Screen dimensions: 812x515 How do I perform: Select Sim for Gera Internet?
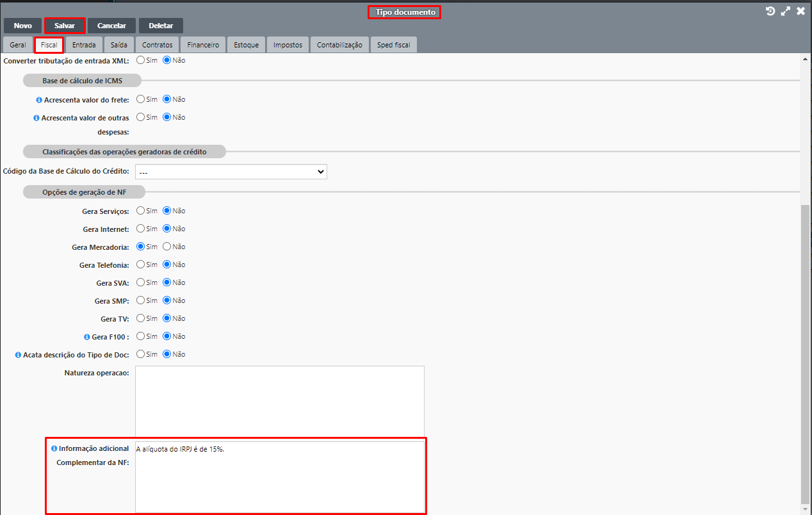point(141,229)
